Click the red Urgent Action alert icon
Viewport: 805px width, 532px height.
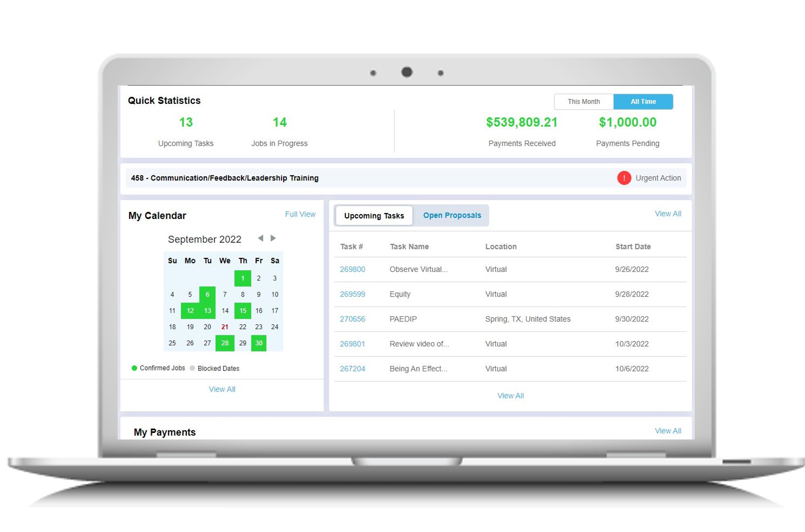pyautogui.click(x=624, y=178)
